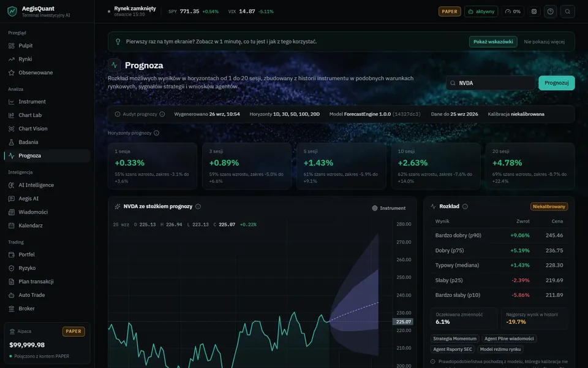
Task: Click Słaby (p25) row
Action: (x=499, y=280)
